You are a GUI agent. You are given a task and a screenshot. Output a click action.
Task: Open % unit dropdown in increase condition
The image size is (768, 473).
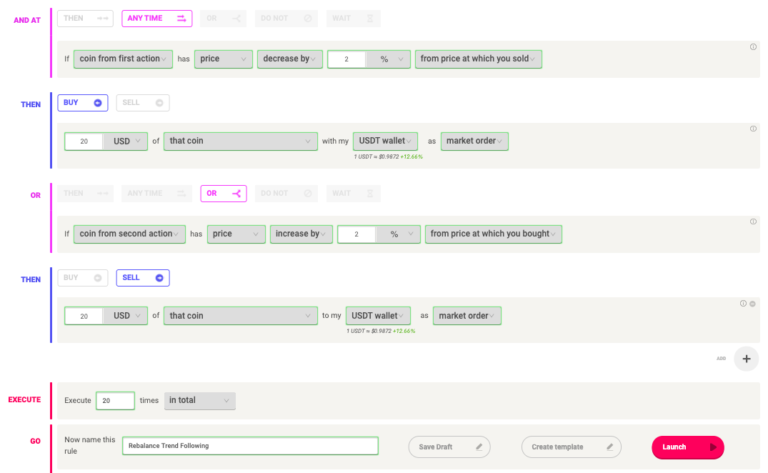click(398, 235)
